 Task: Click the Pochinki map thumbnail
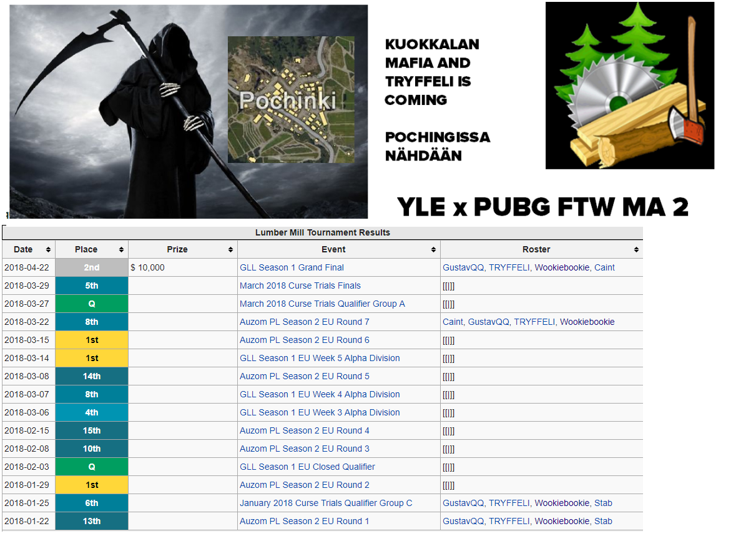point(291,99)
